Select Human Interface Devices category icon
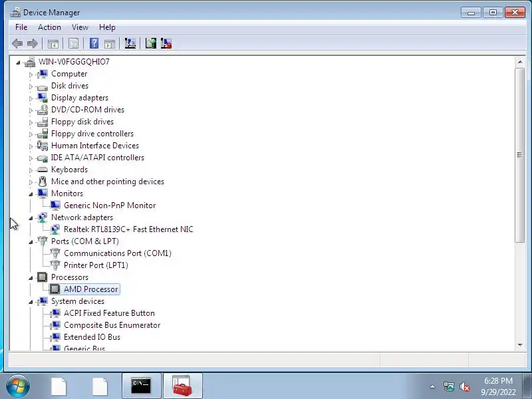 coord(43,146)
